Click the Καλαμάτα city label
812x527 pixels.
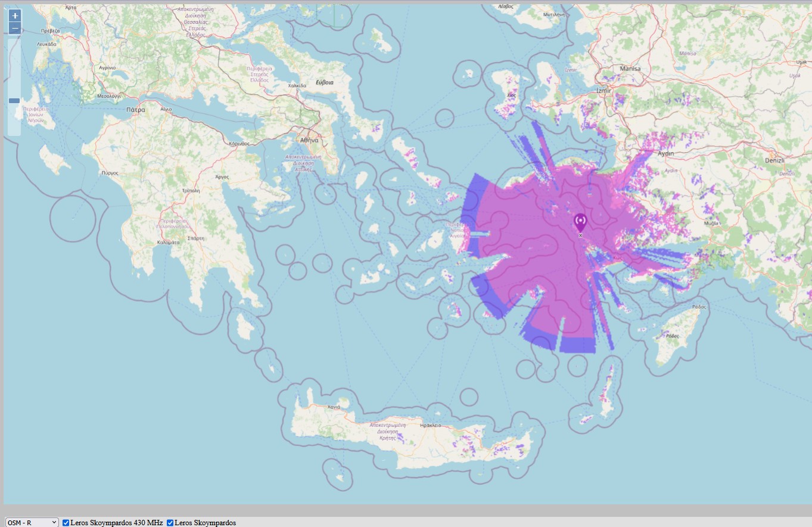click(x=167, y=243)
